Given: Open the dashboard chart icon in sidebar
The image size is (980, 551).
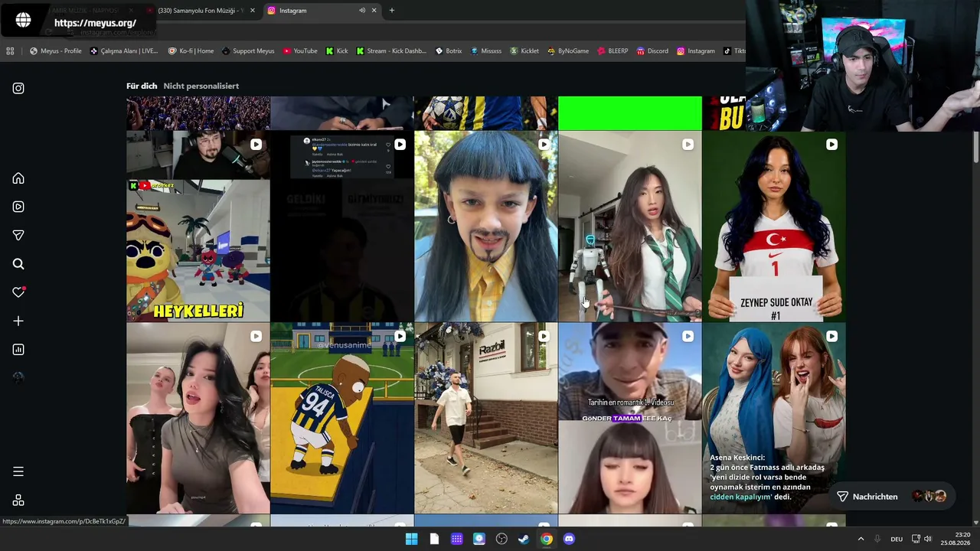Looking at the screenshot, I should point(18,350).
